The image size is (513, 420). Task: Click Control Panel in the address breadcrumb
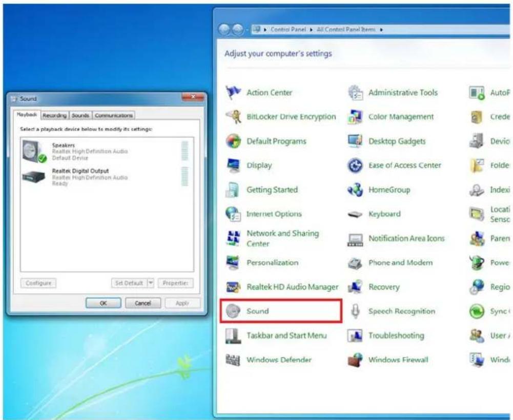[288, 30]
